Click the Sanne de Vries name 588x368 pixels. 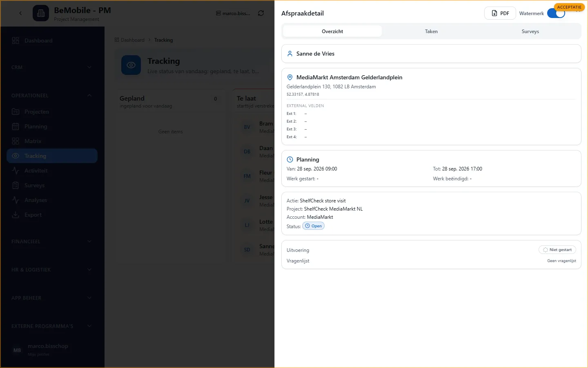[315, 54]
